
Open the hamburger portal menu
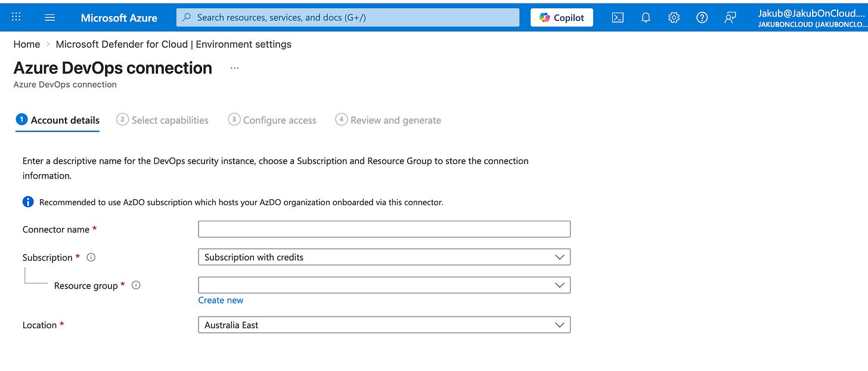point(50,17)
